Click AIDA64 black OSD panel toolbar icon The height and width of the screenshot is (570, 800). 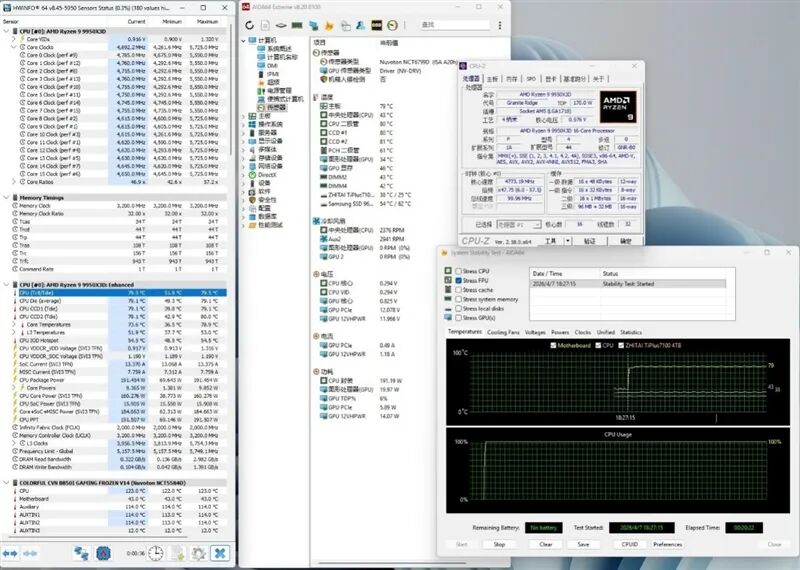[x=377, y=25]
